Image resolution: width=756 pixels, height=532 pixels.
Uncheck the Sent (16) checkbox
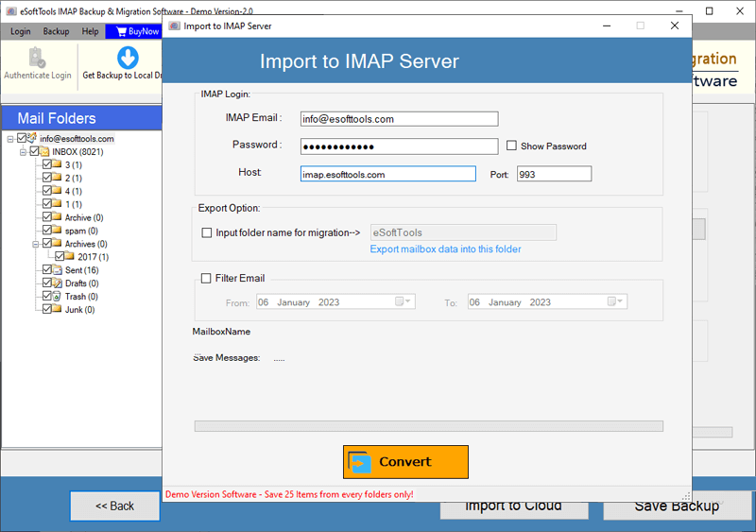coord(46,269)
